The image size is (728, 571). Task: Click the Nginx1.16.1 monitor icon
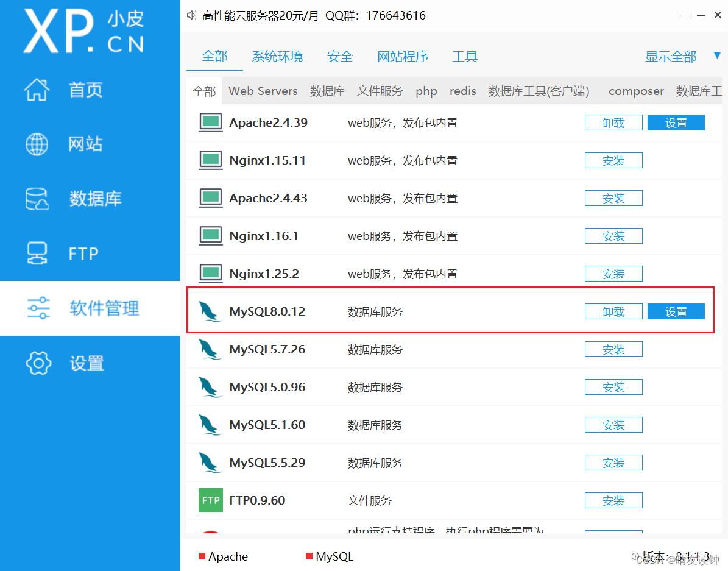tap(210, 236)
